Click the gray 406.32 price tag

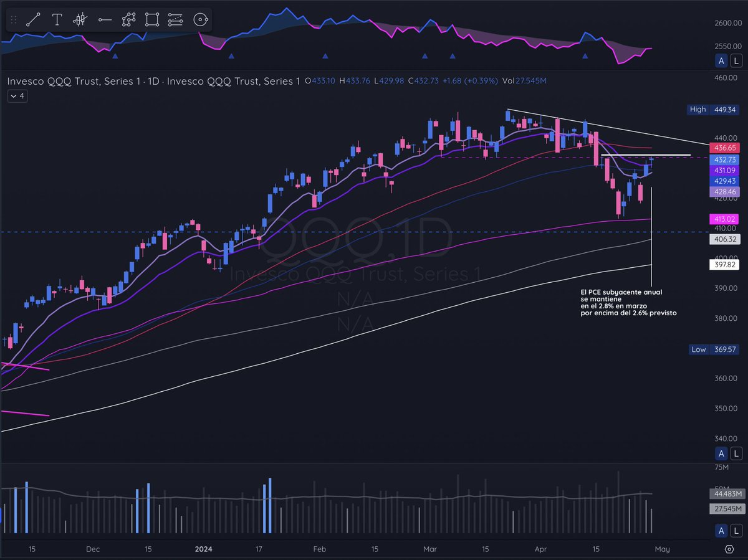point(724,239)
